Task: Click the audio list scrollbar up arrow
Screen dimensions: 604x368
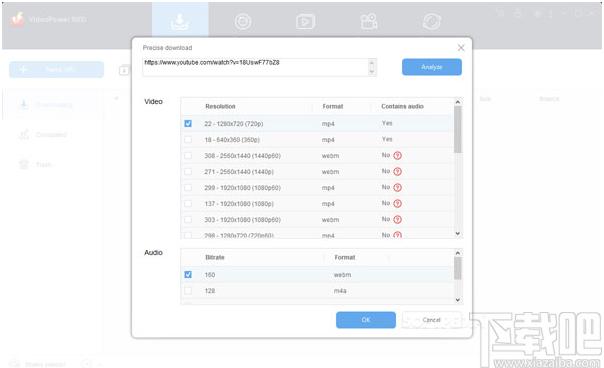Action: tap(458, 253)
